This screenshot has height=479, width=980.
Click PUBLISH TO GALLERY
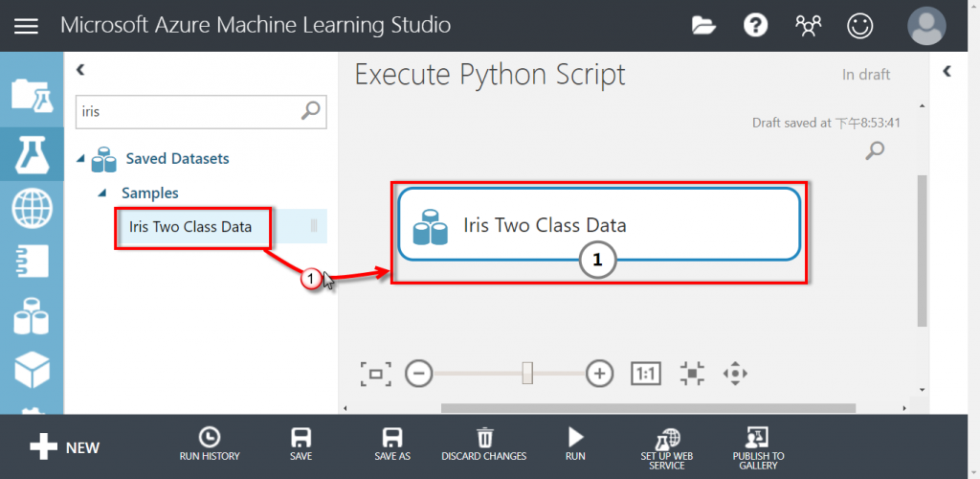tap(758, 448)
